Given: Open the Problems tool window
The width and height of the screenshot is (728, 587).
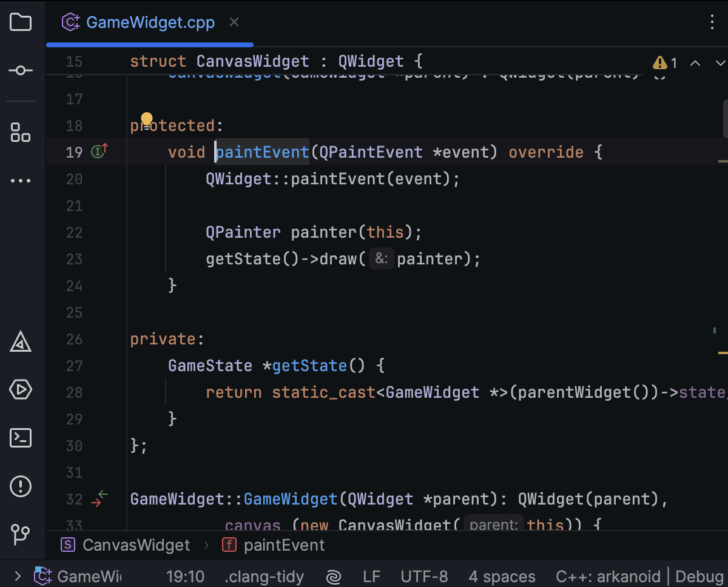Looking at the screenshot, I should [x=21, y=486].
